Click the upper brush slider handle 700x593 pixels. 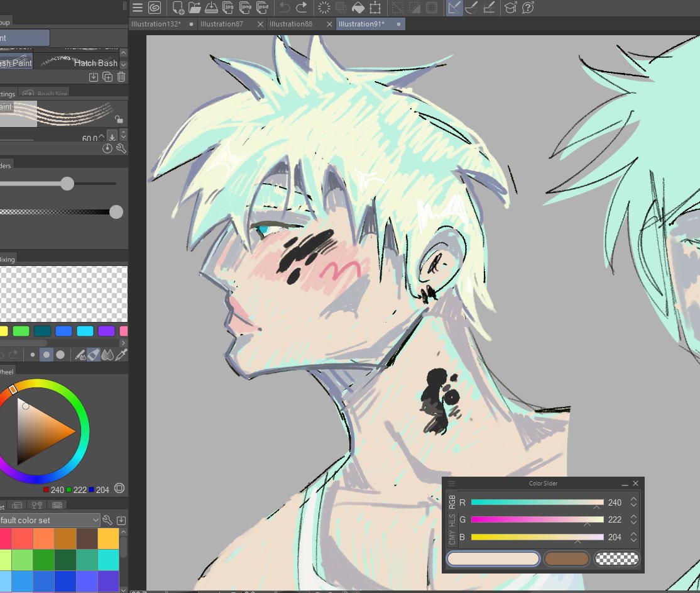tap(67, 183)
